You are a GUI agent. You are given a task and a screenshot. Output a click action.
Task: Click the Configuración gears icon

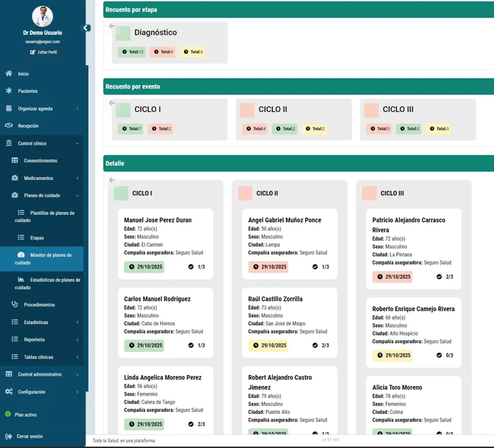pos(9,391)
